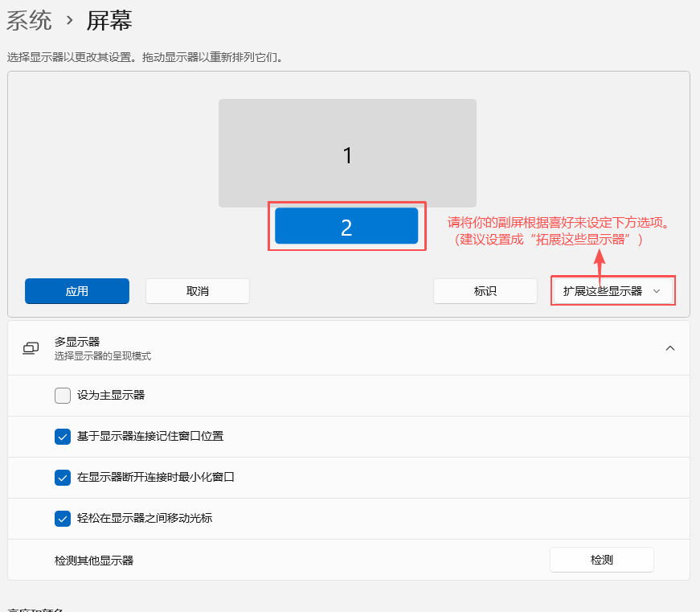
Task: Uncheck 基于显示器连接记住窗口位置
Action: [x=63, y=437]
